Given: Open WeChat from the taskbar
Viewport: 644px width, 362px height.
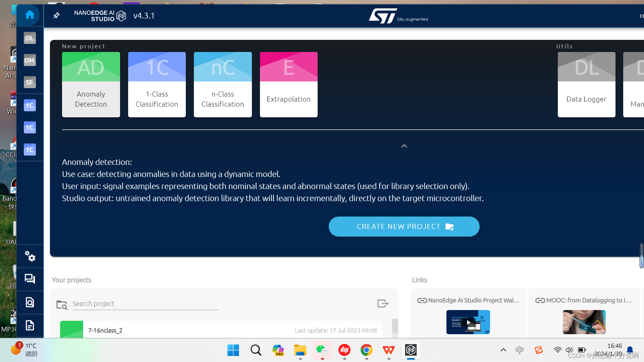Looking at the screenshot, I should (322, 350).
